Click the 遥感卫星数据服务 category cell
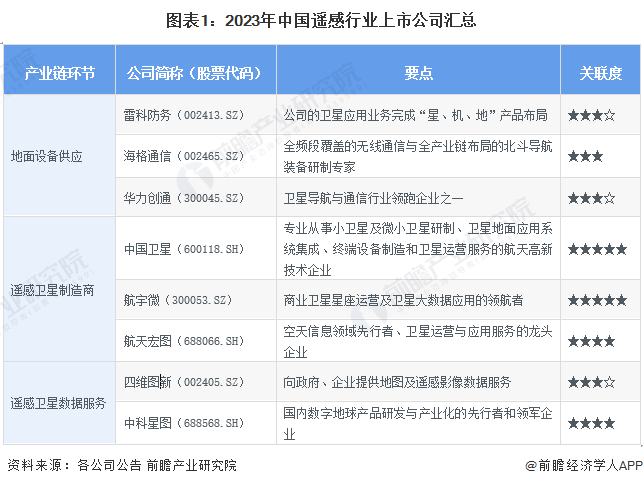Image resolution: width=643 pixels, height=486 pixels. (x=59, y=403)
